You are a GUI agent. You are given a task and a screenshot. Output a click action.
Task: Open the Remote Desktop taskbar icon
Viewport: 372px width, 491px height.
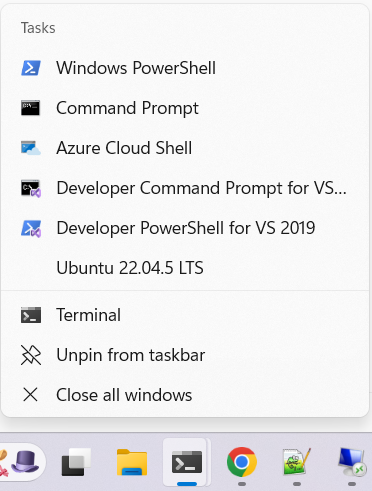click(352, 462)
